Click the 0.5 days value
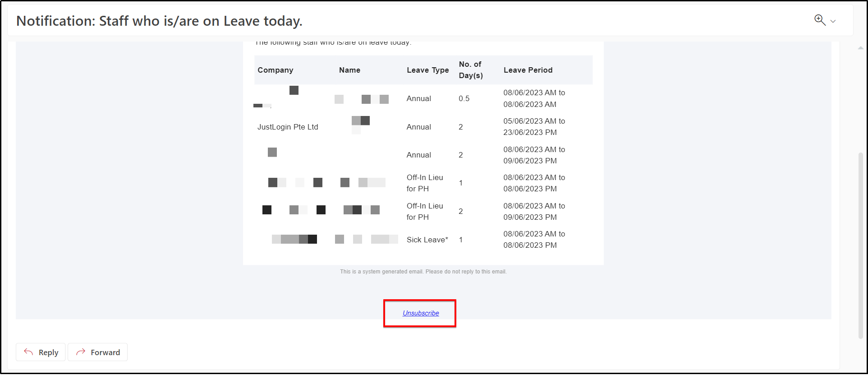The width and height of the screenshot is (868, 375). point(464,98)
